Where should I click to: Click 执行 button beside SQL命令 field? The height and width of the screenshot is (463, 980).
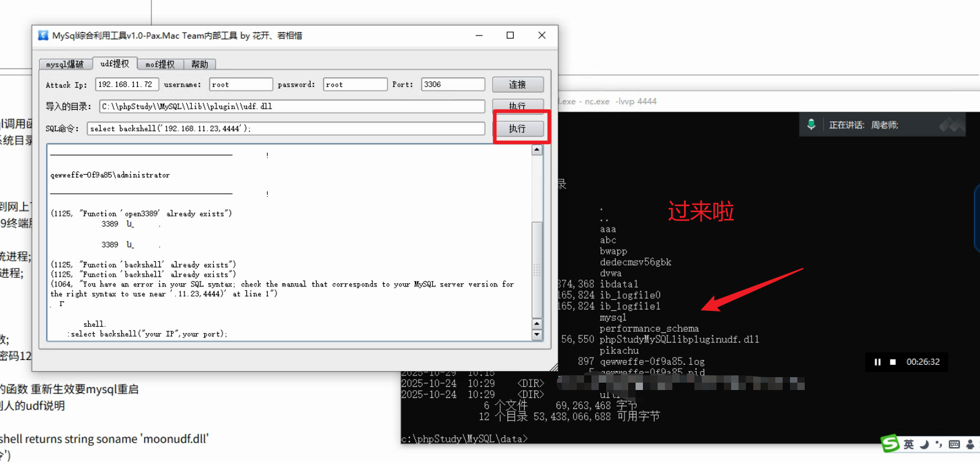(x=518, y=129)
